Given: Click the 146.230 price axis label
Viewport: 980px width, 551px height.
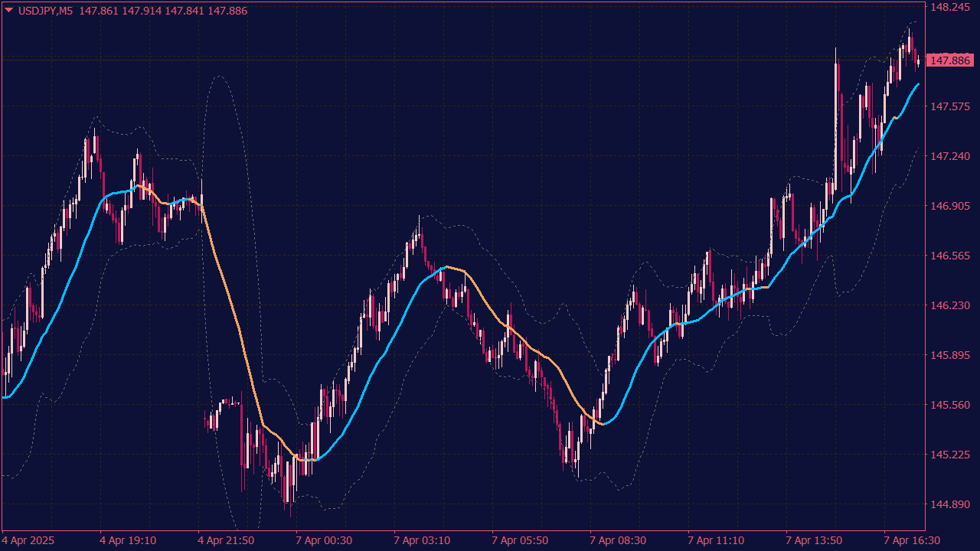Looking at the screenshot, I should [x=949, y=305].
